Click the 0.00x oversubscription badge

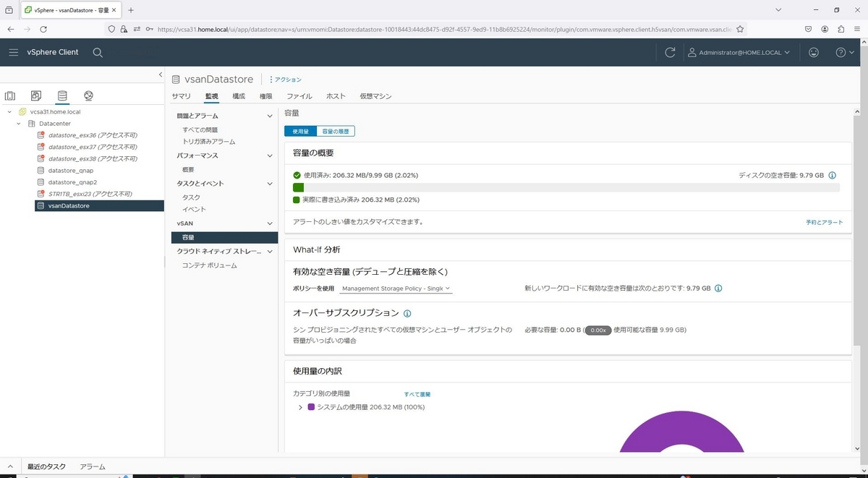597,330
